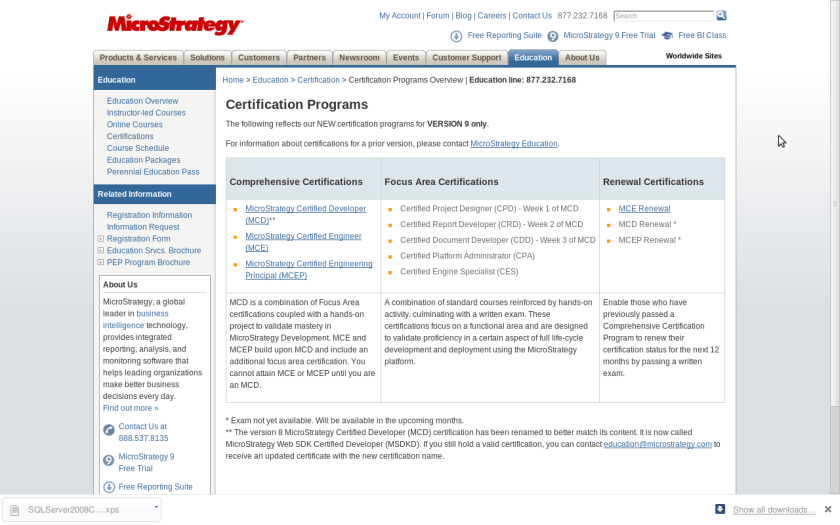The width and height of the screenshot is (840, 525).
Task: Click the downloads arrow icon in the download bar
Action: click(720, 509)
